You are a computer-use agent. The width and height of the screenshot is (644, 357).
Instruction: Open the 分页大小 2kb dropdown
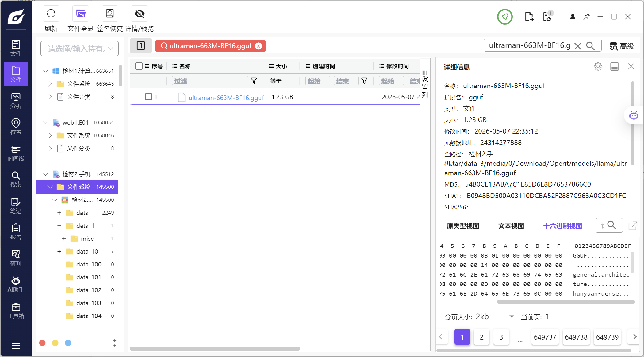[x=496, y=317]
